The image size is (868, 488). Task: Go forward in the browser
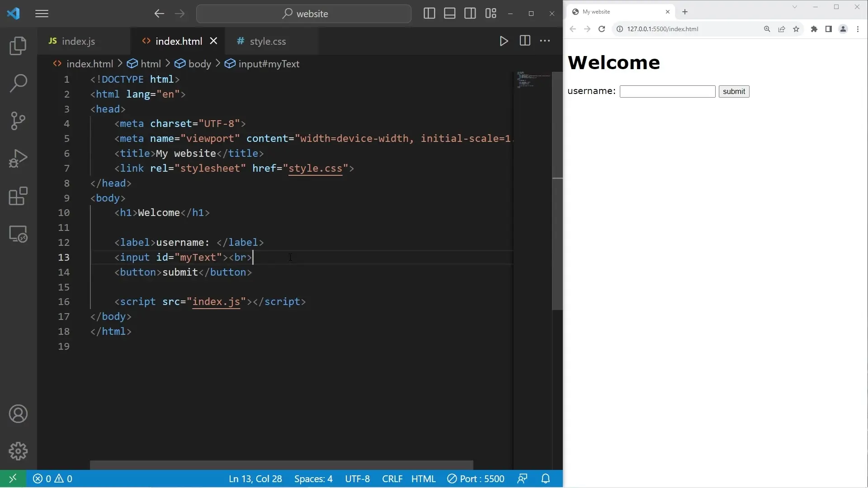click(x=587, y=29)
